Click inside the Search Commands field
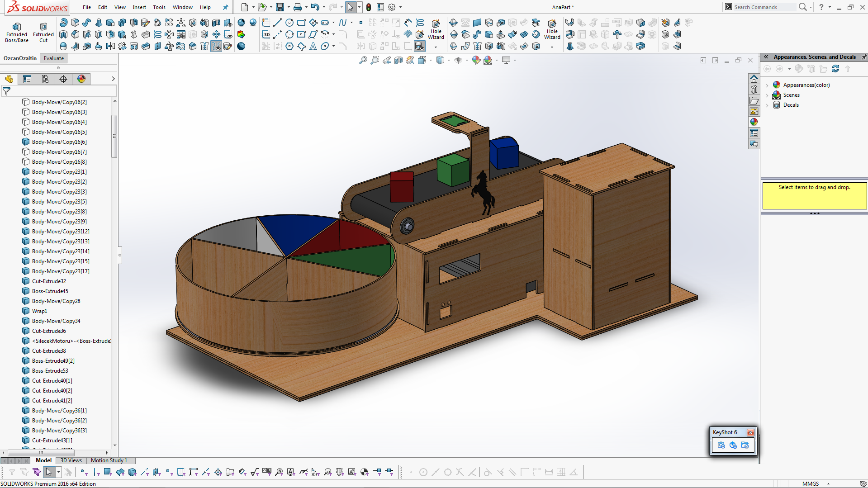Image resolution: width=868 pixels, height=488 pixels. click(x=764, y=7)
